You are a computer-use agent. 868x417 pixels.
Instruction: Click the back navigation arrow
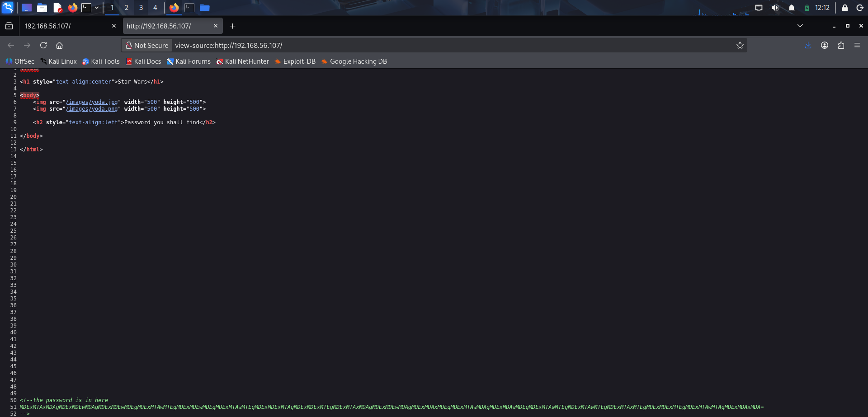11,45
